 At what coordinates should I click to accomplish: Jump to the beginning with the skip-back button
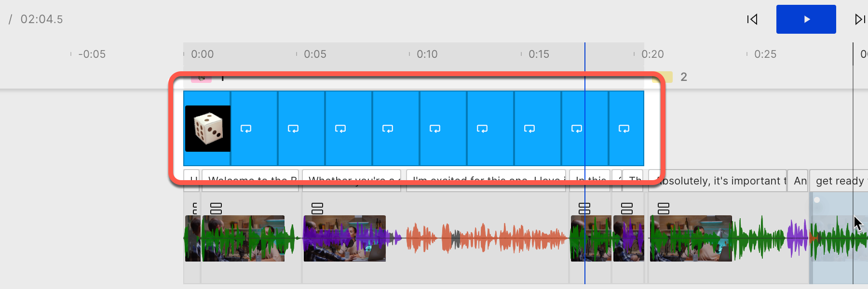(x=752, y=19)
